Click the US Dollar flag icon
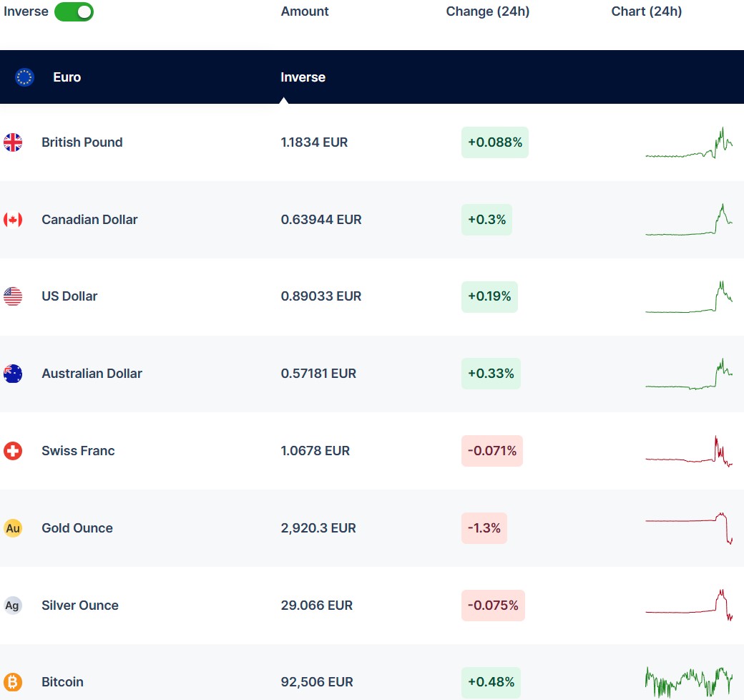Image resolution: width=744 pixels, height=700 pixels. click(13, 296)
